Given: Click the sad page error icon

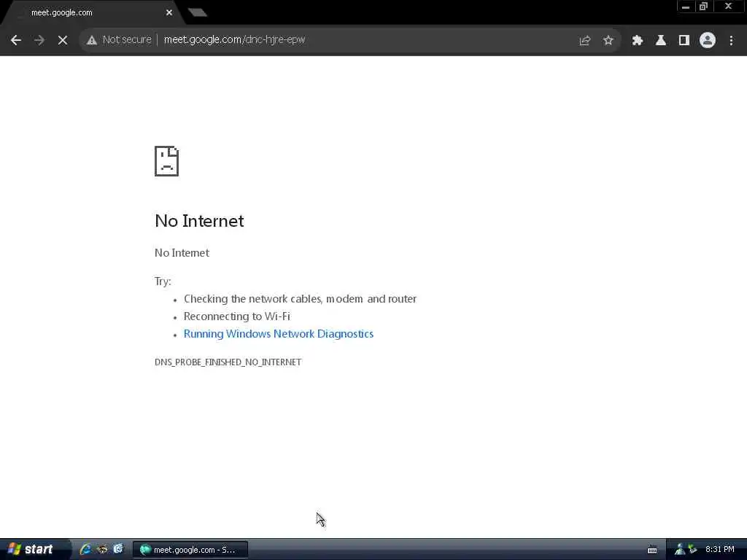Looking at the screenshot, I should [x=167, y=161].
